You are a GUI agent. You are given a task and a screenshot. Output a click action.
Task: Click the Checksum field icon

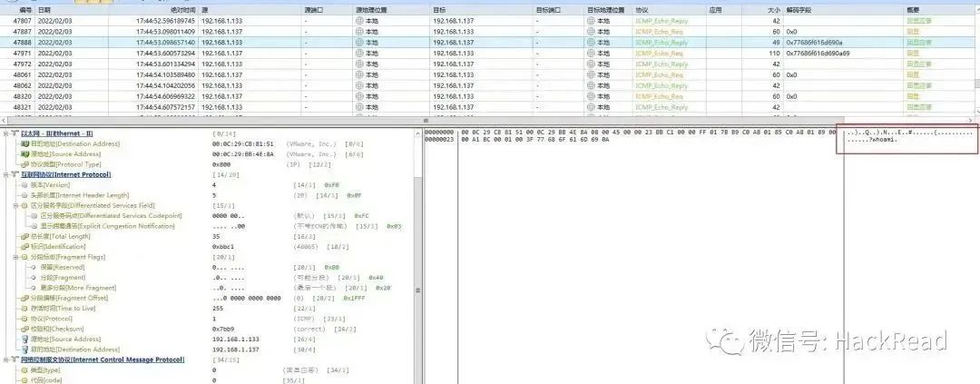coord(25,329)
